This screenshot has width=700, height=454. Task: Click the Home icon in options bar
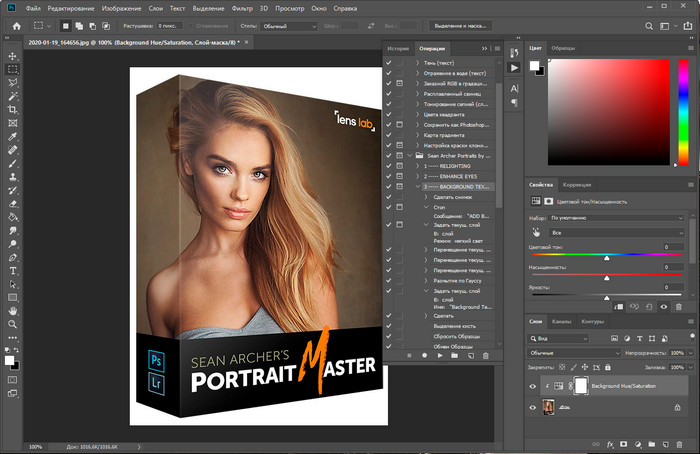click(17, 26)
